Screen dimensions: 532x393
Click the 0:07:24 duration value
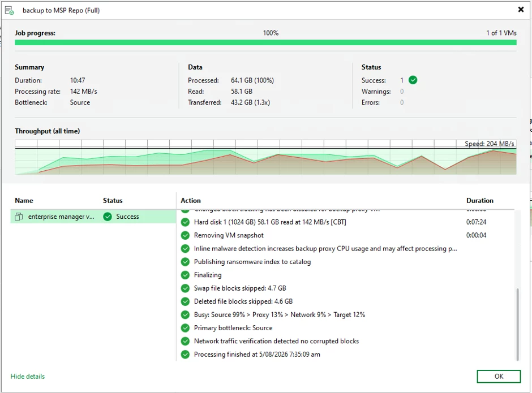(476, 222)
